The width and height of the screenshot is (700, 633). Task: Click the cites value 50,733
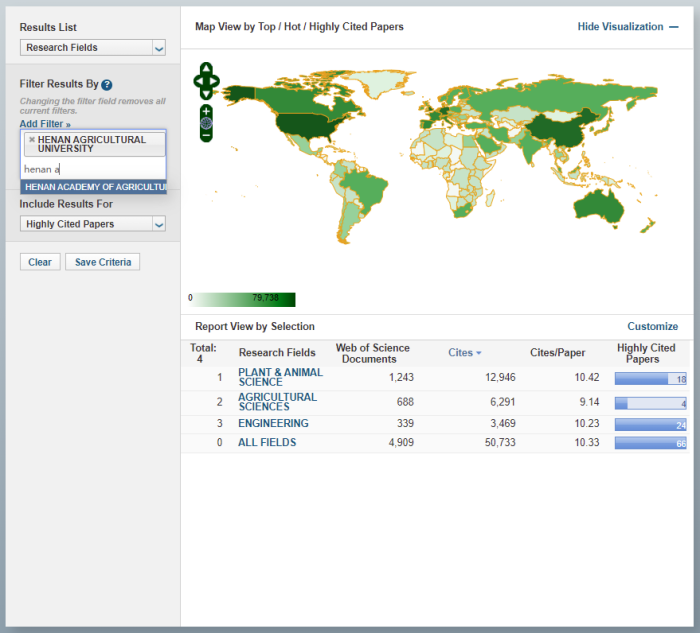coord(500,442)
